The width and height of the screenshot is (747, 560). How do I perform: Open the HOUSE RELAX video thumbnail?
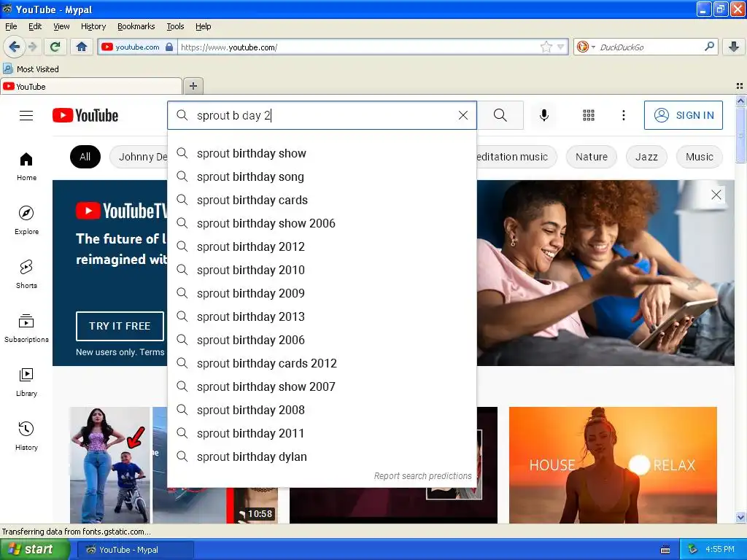613,464
